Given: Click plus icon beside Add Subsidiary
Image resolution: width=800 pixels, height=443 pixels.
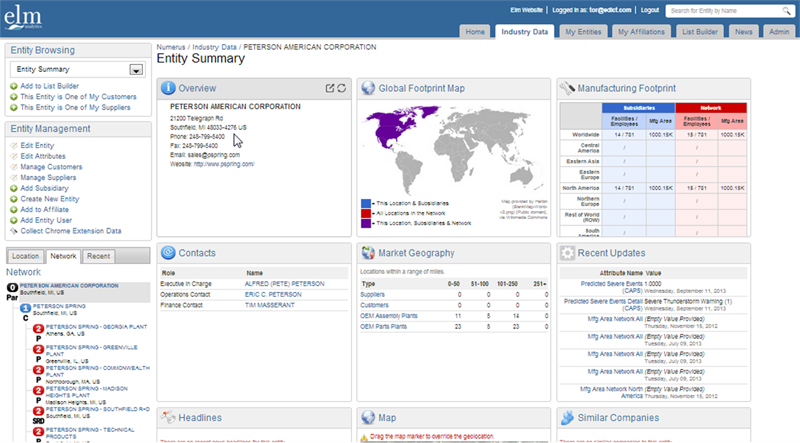Looking at the screenshot, I should [x=14, y=188].
